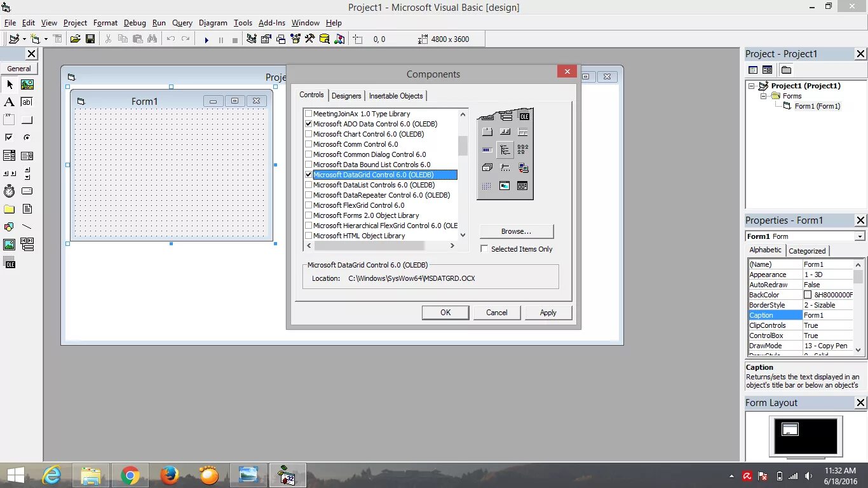Select the Shape tool in the toolbox
The image size is (868, 488).
coord(9,227)
